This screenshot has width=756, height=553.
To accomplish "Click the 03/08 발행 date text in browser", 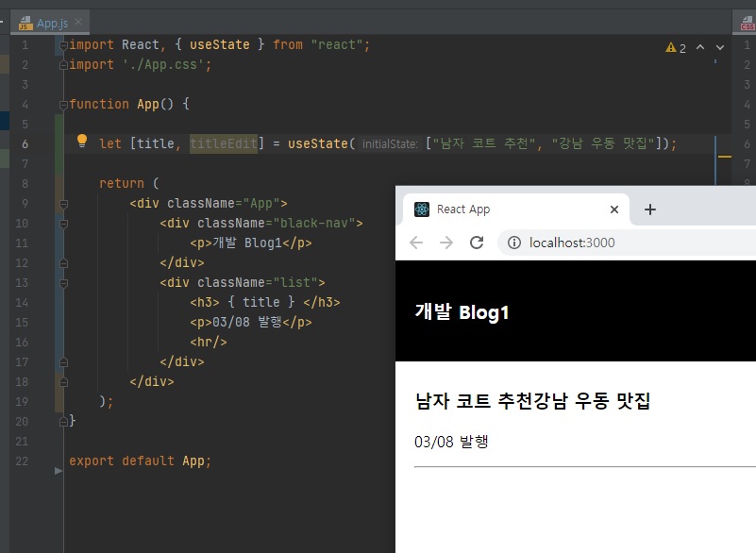I will pyautogui.click(x=451, y=441).
